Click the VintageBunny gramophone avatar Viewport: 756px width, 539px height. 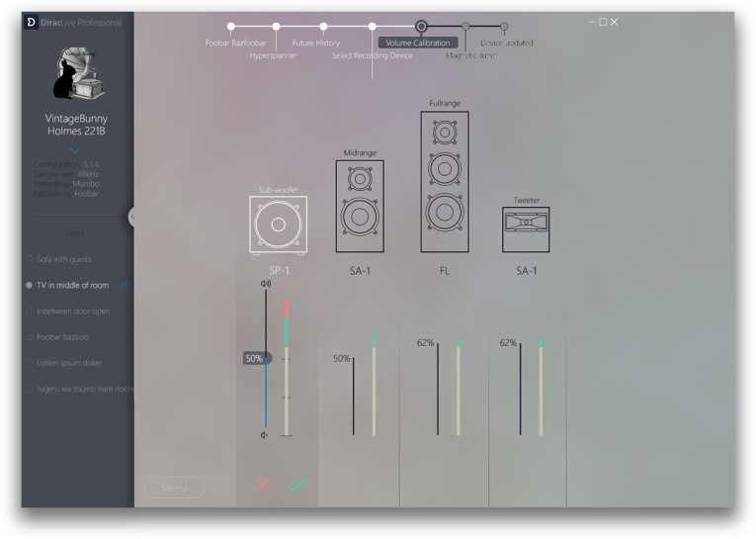(x=78, y=73)
